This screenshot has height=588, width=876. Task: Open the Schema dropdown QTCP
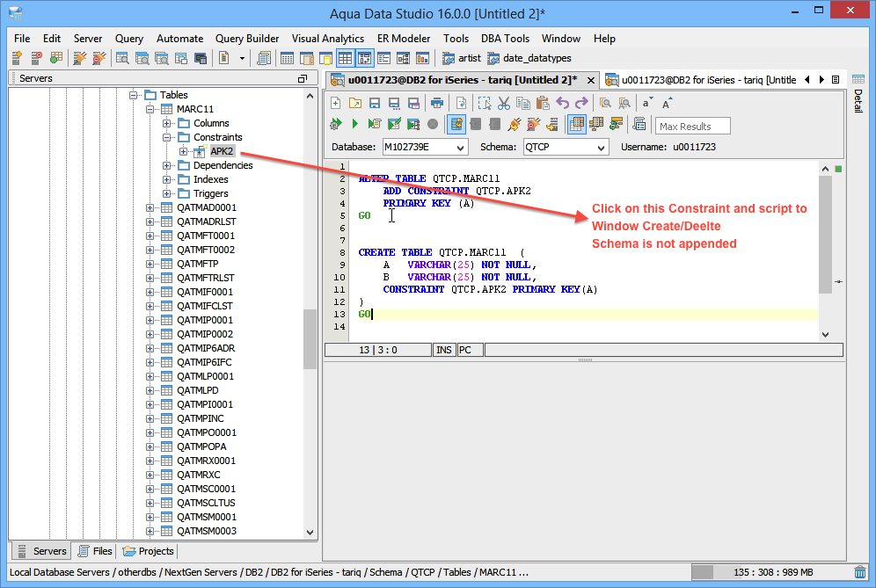pyautogui.click(x=566, y=148)
